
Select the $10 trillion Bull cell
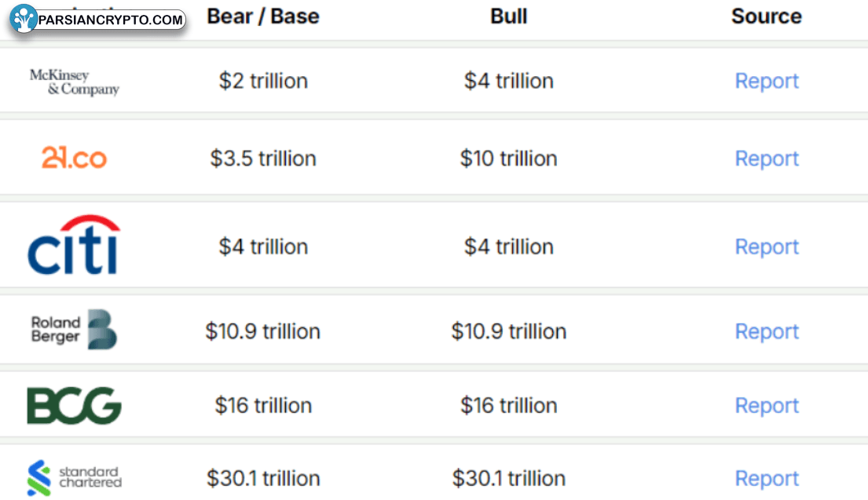[x=509, y=159]
